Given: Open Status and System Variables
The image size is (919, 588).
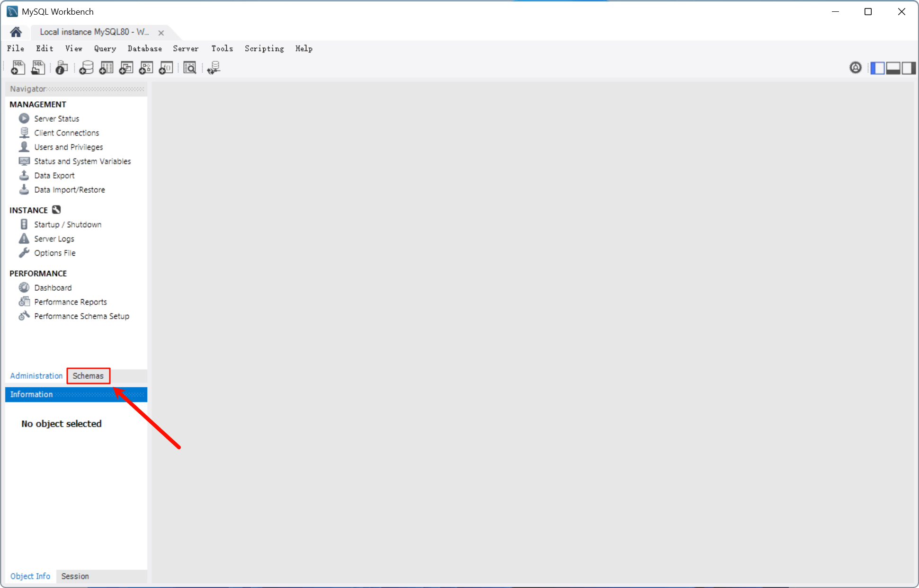Looking at the screenshot, I should 82,161.
